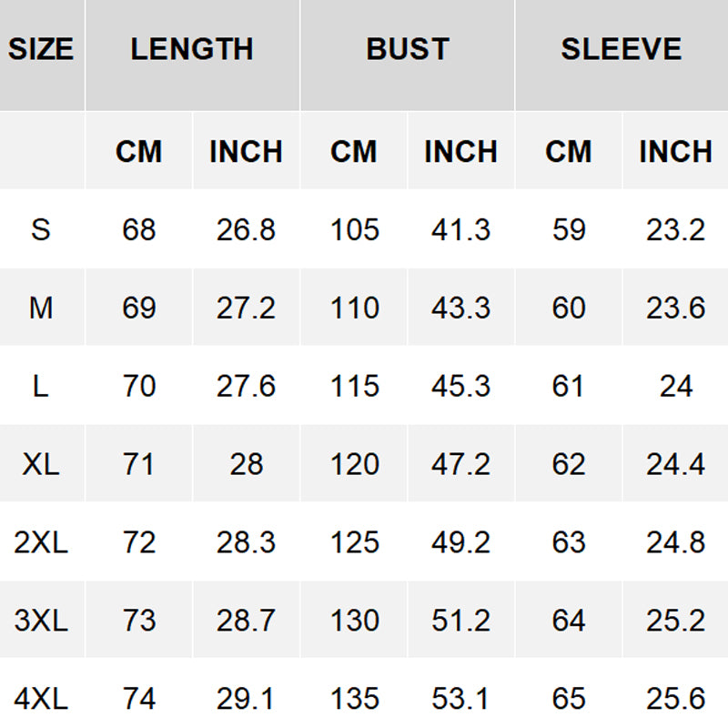Select the SLEEVE column header
728x728 pixels.
(622, 49)
